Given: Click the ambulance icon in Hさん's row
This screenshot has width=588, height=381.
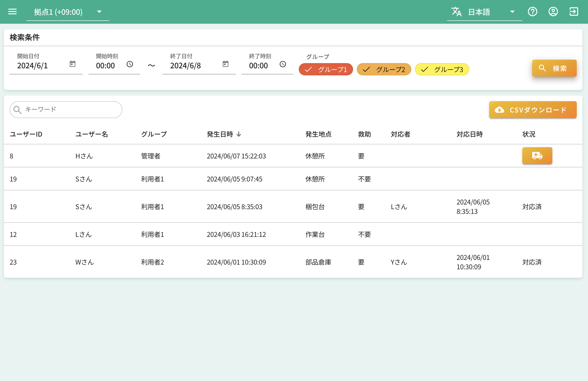Looking at the screenshot, I should coord(537,156).
